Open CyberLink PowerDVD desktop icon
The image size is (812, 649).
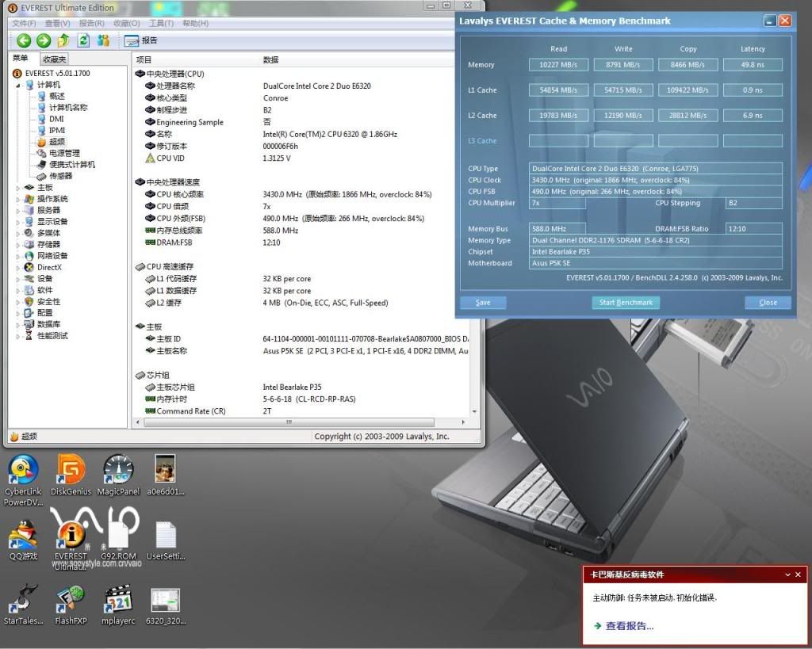[x=23, y=471]
